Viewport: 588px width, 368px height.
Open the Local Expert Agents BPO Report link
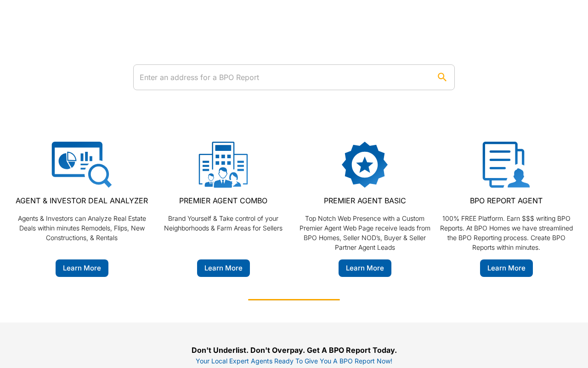(294, 361)
